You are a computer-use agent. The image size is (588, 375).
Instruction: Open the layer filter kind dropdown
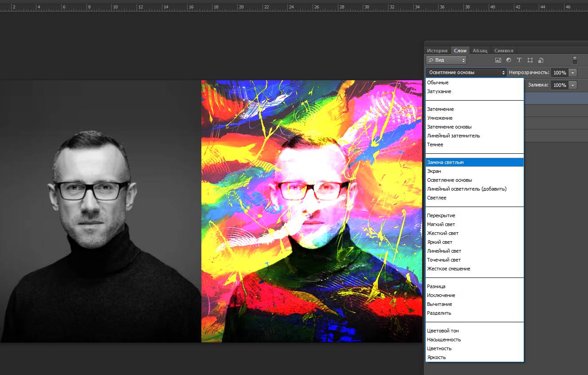(446, 60)
